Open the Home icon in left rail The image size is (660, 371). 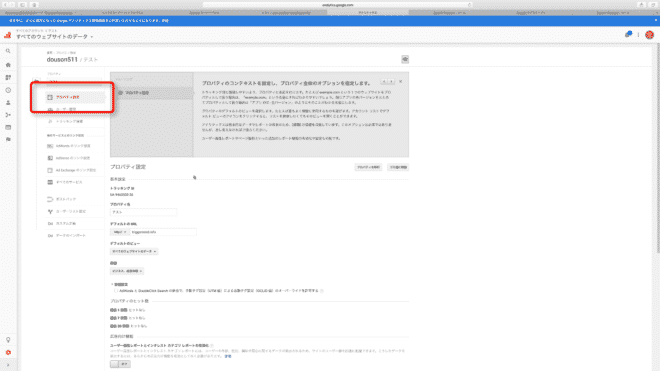pyautogui.click(x=8, y=65)
